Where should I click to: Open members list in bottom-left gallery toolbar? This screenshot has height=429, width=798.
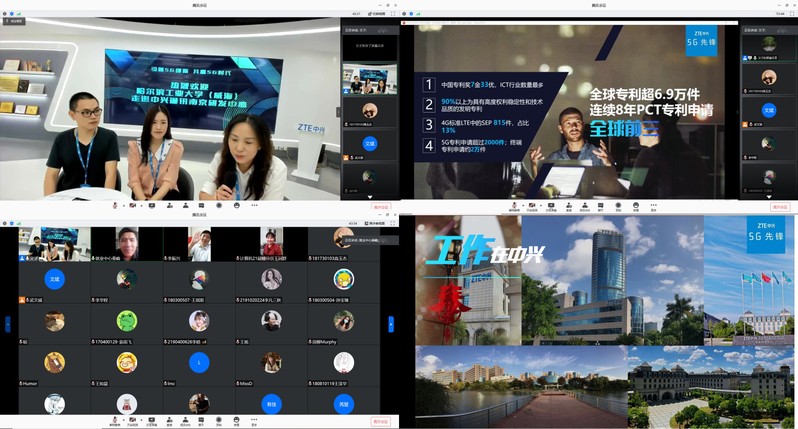(x=185, y=420)
